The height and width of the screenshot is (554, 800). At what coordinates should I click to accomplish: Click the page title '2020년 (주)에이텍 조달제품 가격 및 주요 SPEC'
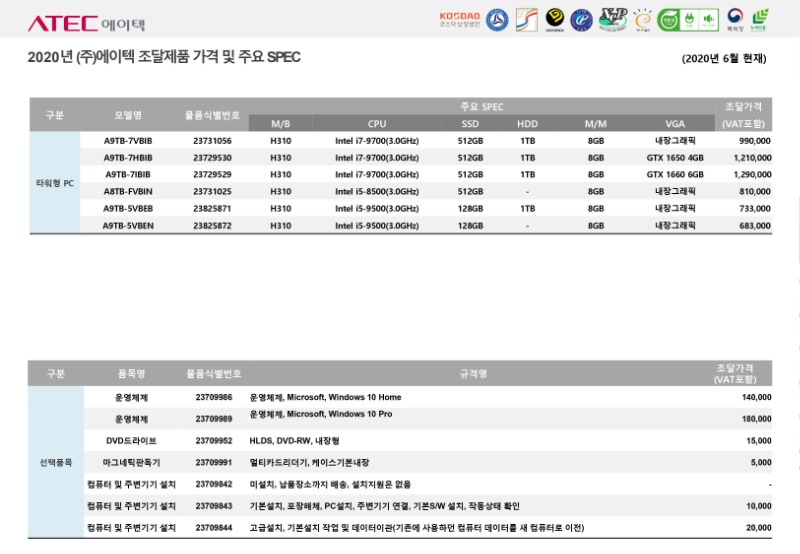(164, 57)
